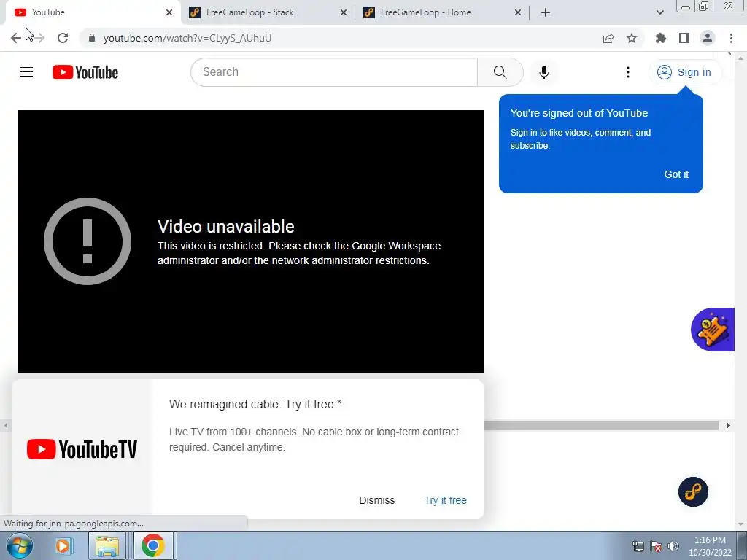The image size is (747, 560).
Task: Open the YouTube hamburger guide menu
Action: pyautogui.click(x=26, y=72)
